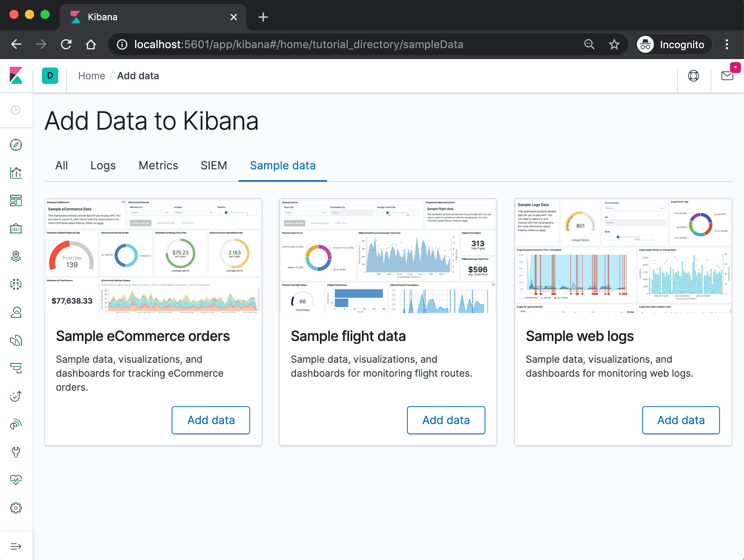Open Canvas icon in sidebar
Screen dimensions: 744x560
(x=16, y=229)
